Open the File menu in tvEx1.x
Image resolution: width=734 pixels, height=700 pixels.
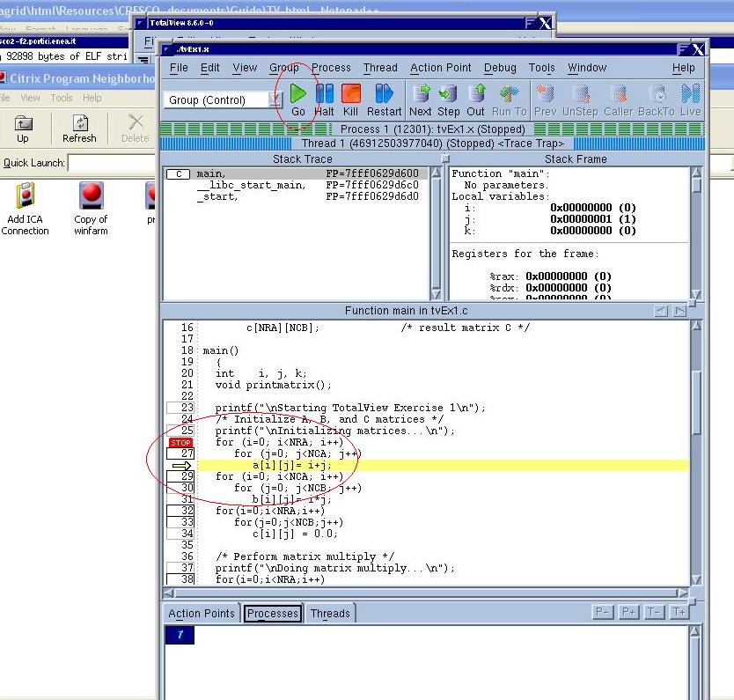[179, 68]
